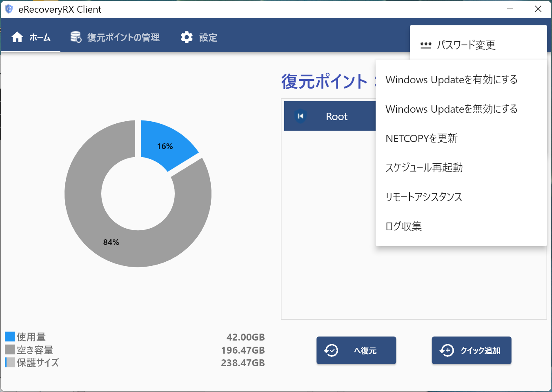Screen dimensions: 552x392
Task: Switch to the 復元ポイントの管理 tab
Action: click(123, 38)
